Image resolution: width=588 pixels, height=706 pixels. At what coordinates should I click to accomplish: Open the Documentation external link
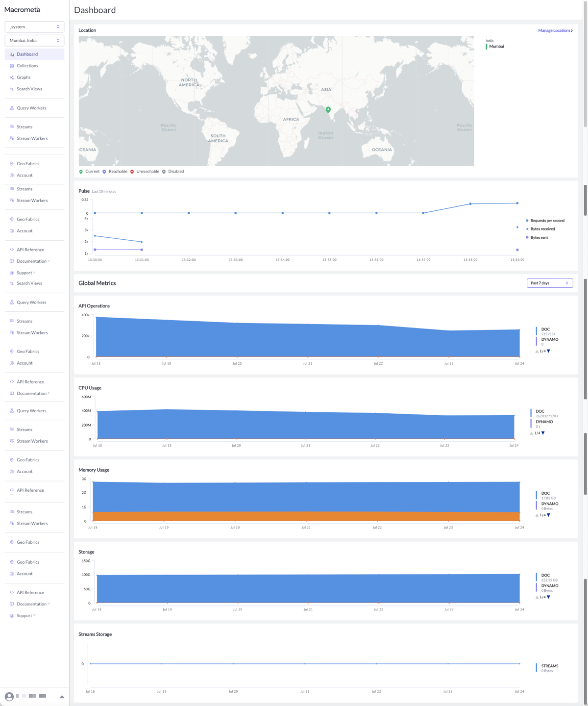30,261
